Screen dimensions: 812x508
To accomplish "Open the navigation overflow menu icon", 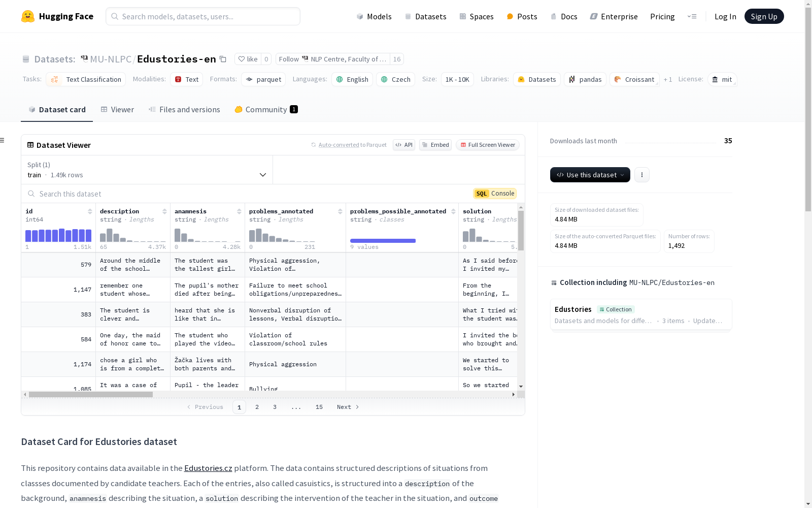I will (x=692, y=16).
